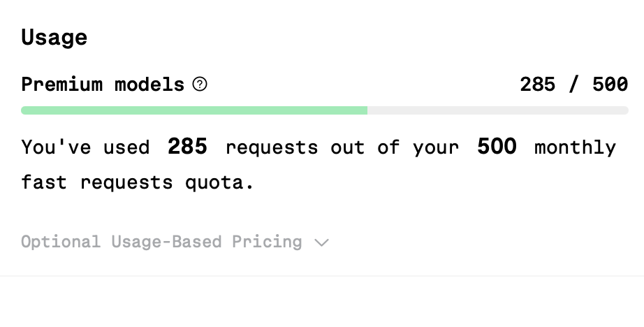Expand the Optional Usage-Based Pricing chevron

tap(321, 242)
